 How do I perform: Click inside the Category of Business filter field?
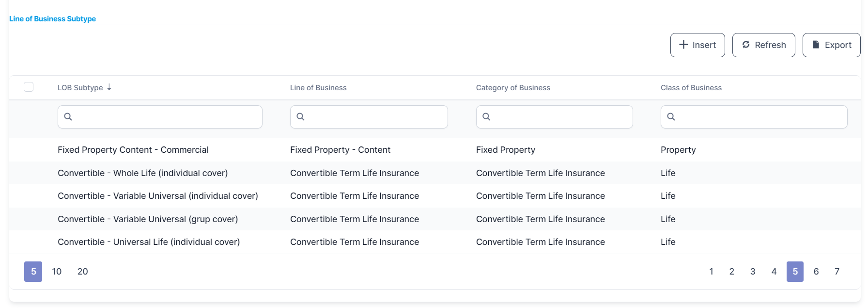tap(554, 116)
